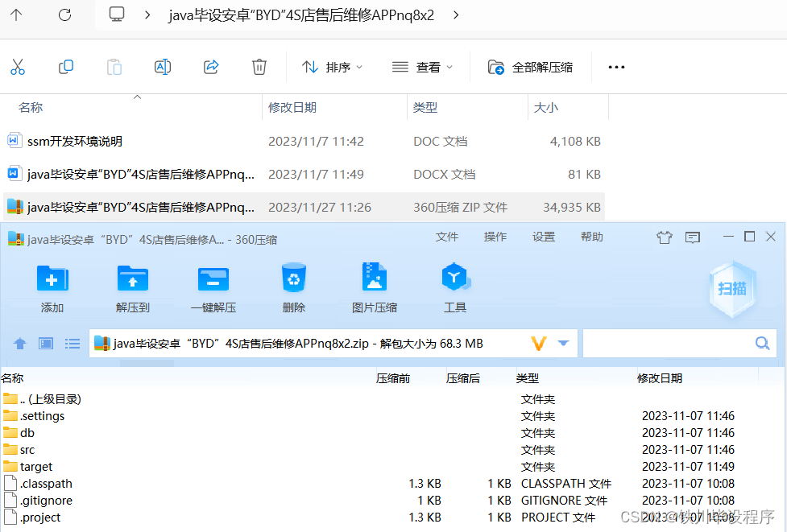Sort archive list by 压缩后 column
Viewport: 787px width, 532px height.
click(x=462, y=378)
